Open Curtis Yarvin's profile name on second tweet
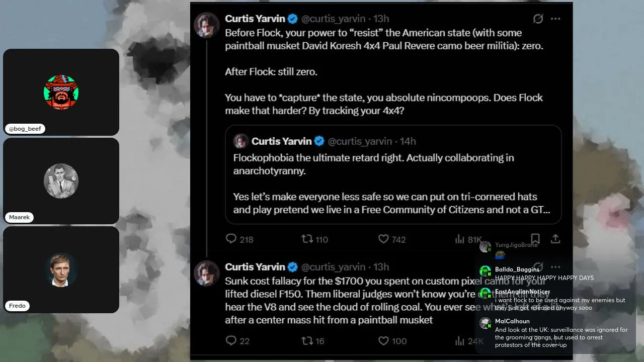This screenshot has width=644, height=362. (x=255, y=267)
